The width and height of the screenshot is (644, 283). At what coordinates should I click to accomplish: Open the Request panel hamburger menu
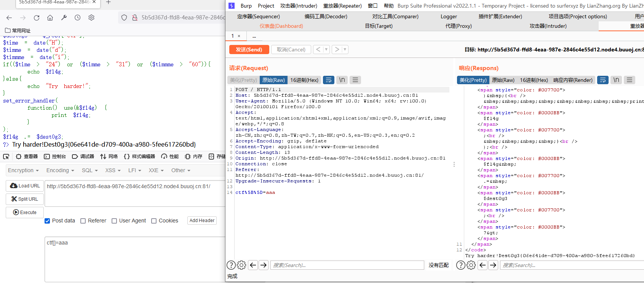click(355, 80)
